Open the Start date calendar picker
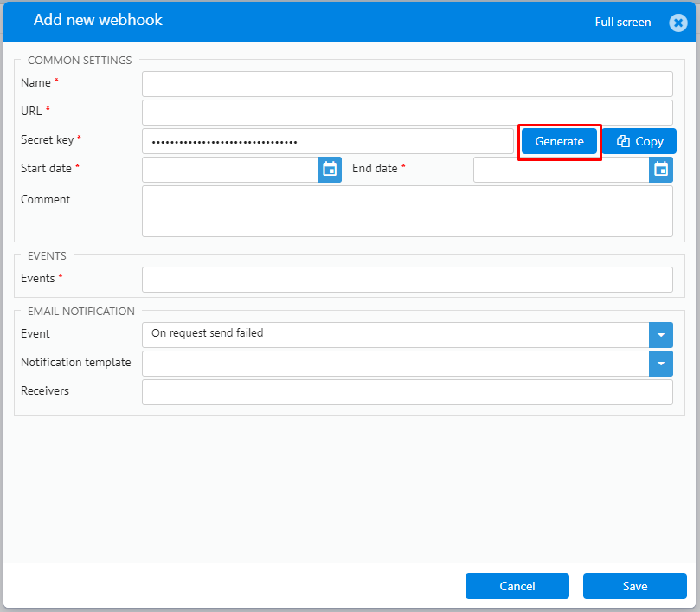This screenshot has width=700, height=612. pyautogui.click(x=330, y=170)
